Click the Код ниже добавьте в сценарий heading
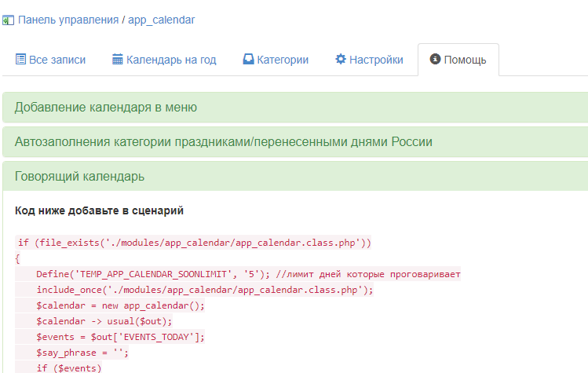The image size is (588, 373). [x=99, y=211]
